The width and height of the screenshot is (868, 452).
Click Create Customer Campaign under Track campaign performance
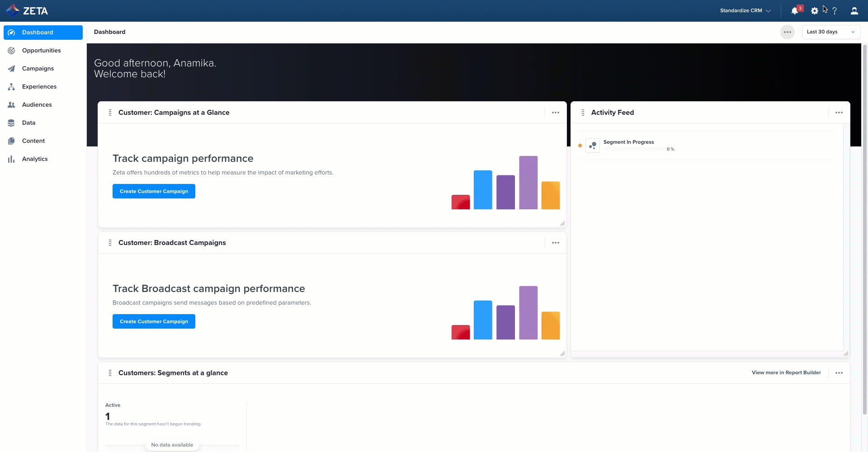(154, 191)
